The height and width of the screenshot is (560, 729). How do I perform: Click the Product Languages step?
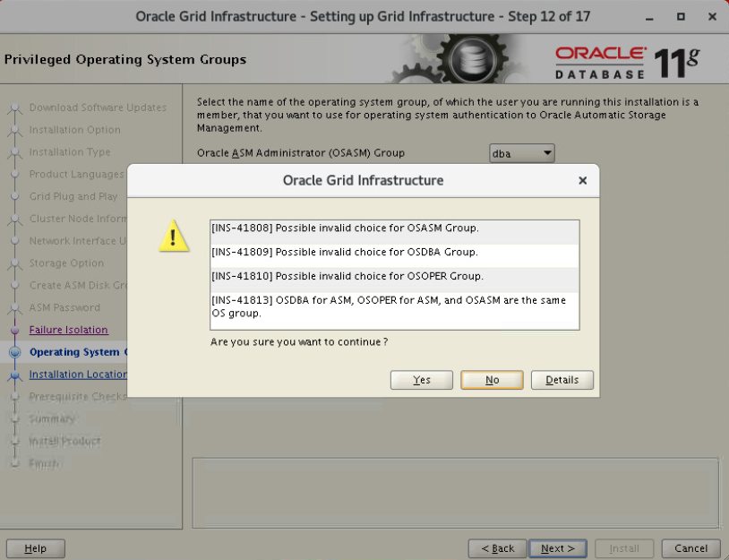pos(77,175)
